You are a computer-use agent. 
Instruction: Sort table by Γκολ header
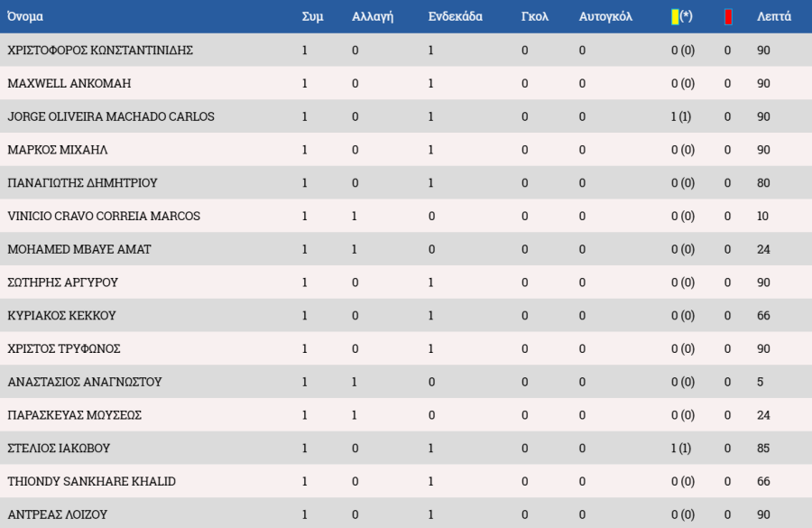click(535, 16)
